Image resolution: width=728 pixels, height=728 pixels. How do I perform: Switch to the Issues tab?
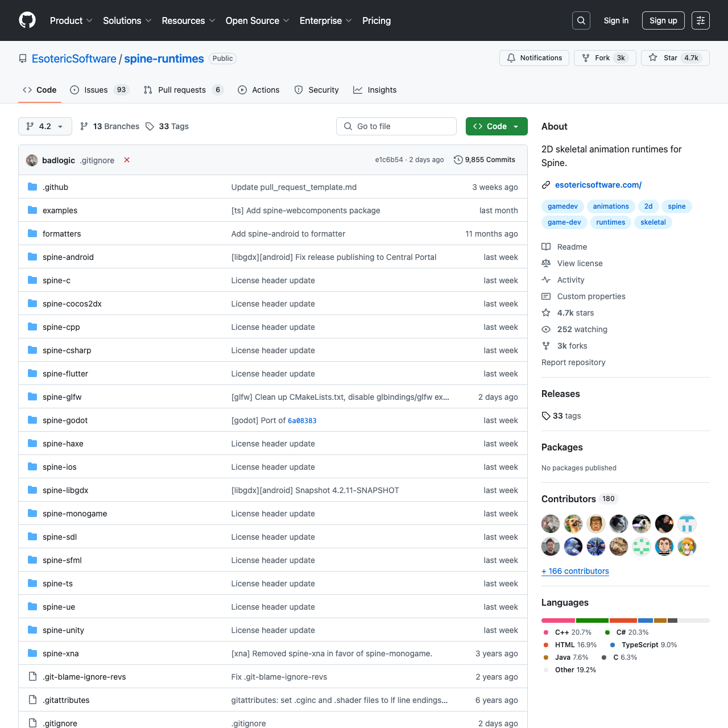(100, 90)
